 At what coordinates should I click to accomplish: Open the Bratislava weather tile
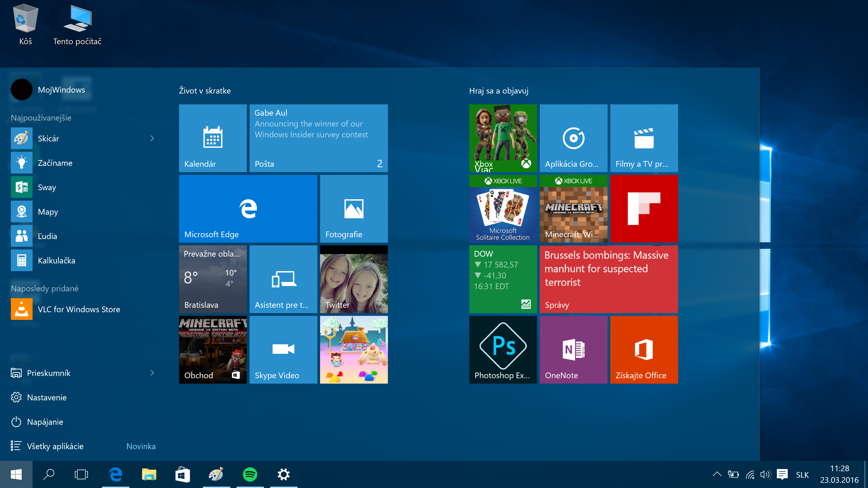pyautogui.click(x=213, y=279)
